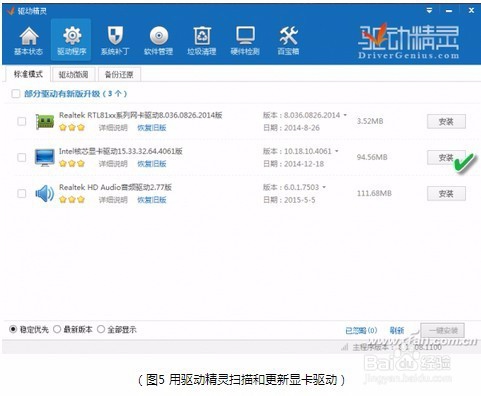Click the 部分驱动有新版升级 (3个) heading
This screenshot has width=481, height=396.
click(75, 94)
